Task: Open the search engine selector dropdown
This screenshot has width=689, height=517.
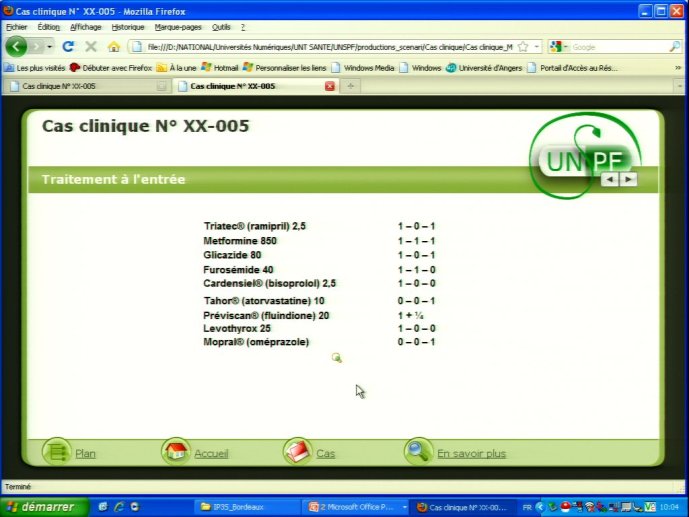Action: pyautogui.click(x=558, y=47)
